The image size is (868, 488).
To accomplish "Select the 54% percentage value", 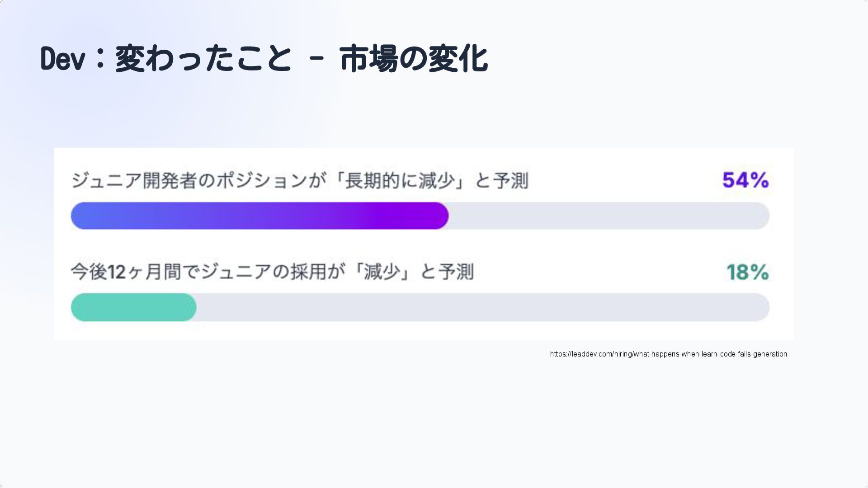I will pos(745,180).
